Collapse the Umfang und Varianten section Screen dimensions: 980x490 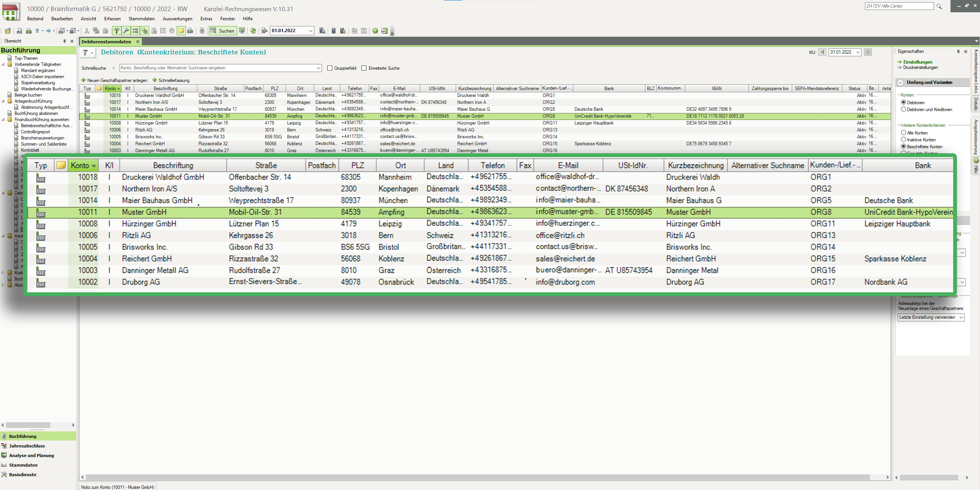900,82
